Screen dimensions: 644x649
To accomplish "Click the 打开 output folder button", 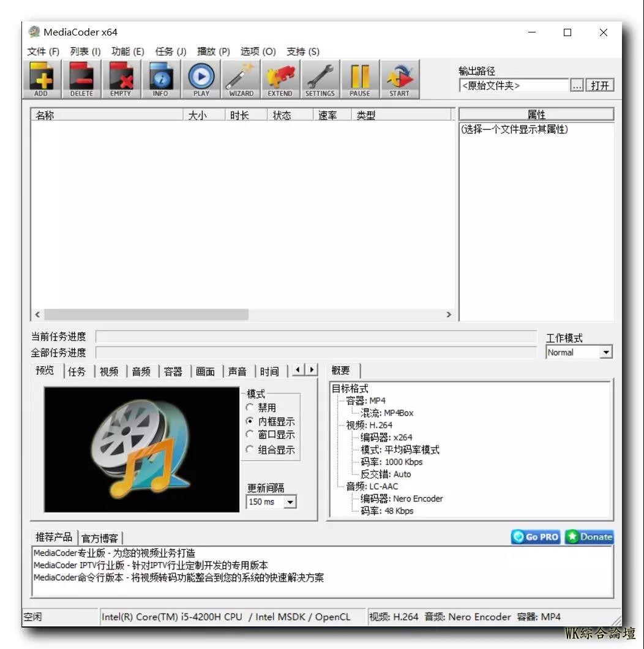I will coord(600,85).
